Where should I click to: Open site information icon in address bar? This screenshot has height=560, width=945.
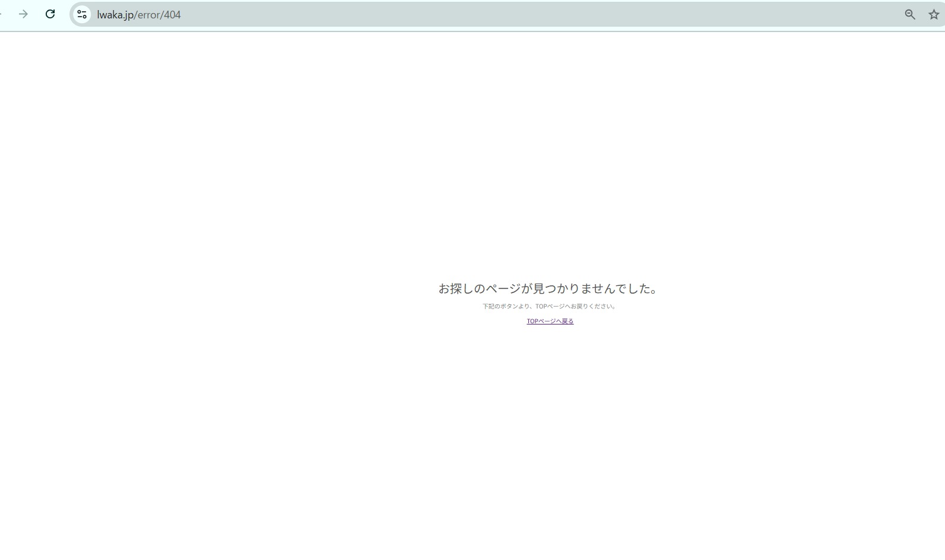[82, 14]
